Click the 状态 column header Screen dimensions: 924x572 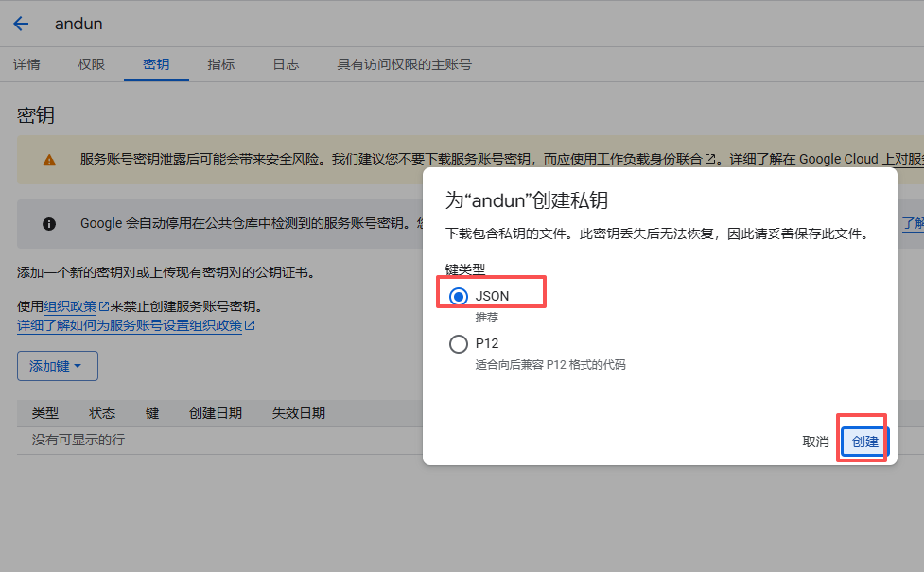102,413
